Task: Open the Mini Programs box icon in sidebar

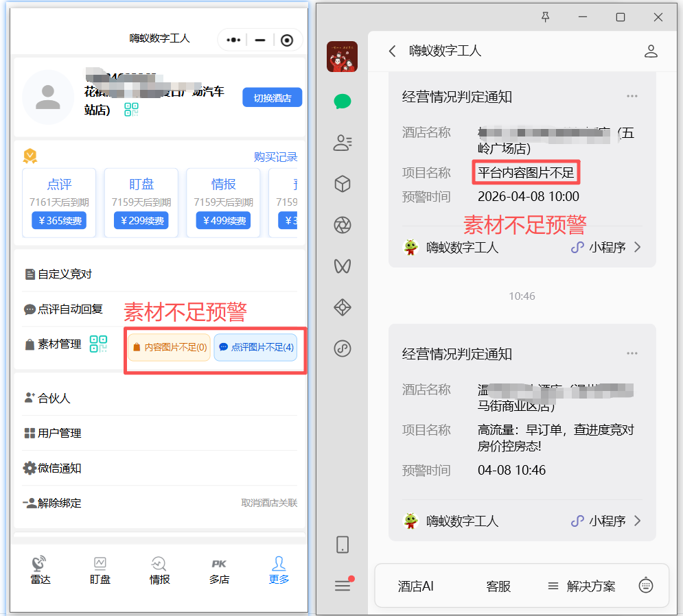Action: click(342, 184)
